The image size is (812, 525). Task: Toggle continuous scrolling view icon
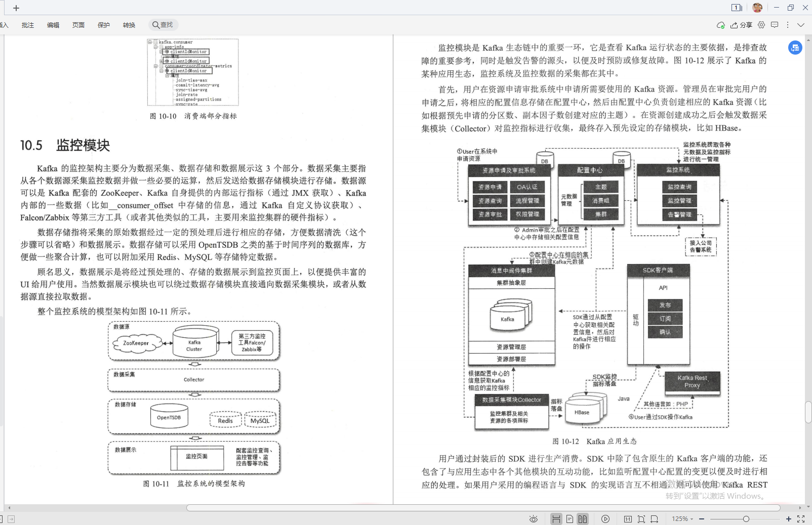pyautogui.click(x=556, y=519)
